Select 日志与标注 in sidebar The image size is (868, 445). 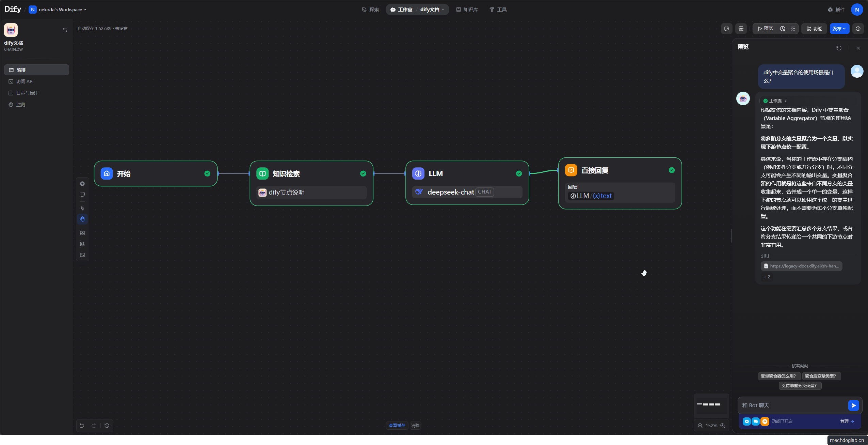point(27,93)
